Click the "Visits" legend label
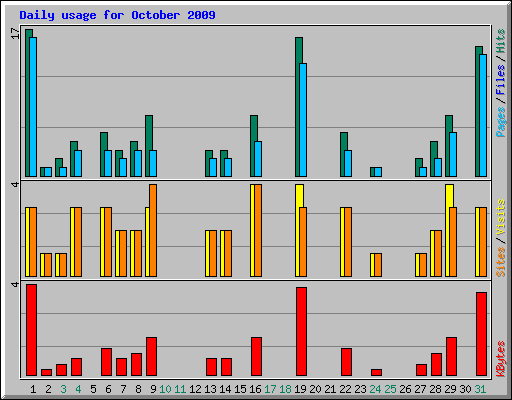512x400 pixels. 501,217
